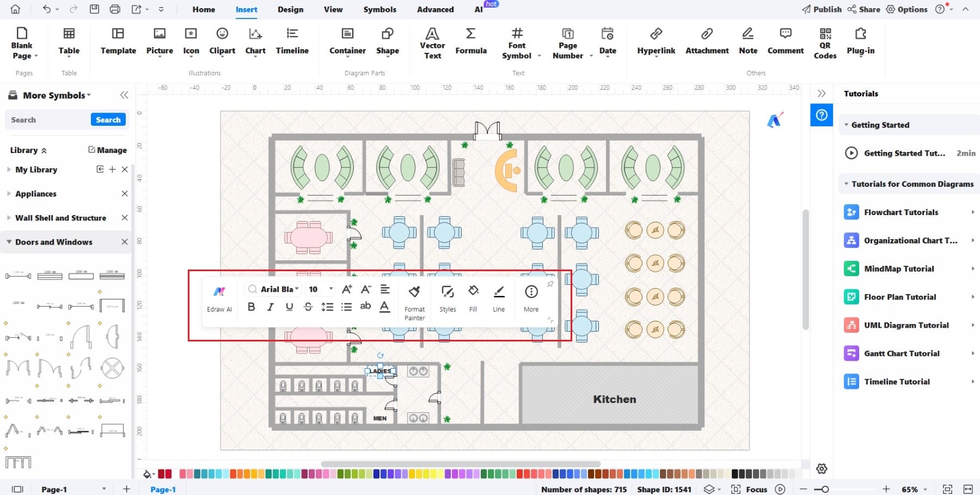Insert a Blank Page
The width and height of the screenshot is (980, 495).
pos(22,43)
